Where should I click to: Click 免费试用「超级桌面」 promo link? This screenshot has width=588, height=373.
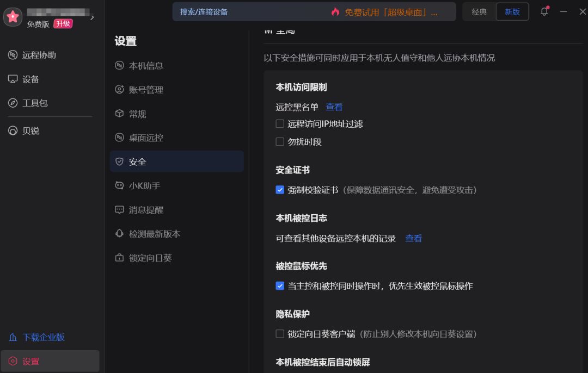coord(391,13)
